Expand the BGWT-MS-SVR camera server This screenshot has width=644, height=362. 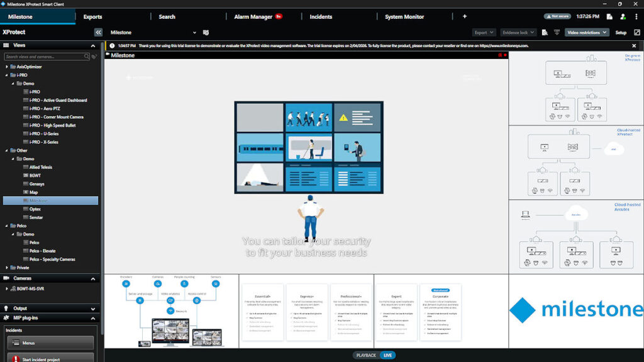[x=7, y=289]
